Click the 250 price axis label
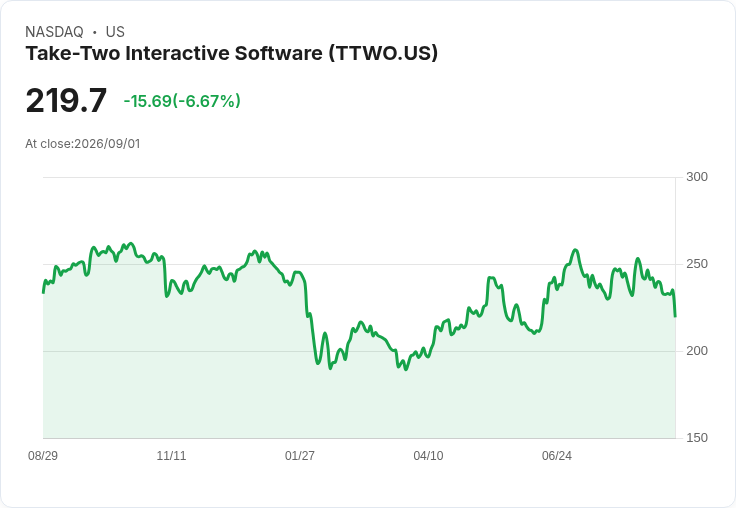Screen dimensions: 736x508 (697, 264)
